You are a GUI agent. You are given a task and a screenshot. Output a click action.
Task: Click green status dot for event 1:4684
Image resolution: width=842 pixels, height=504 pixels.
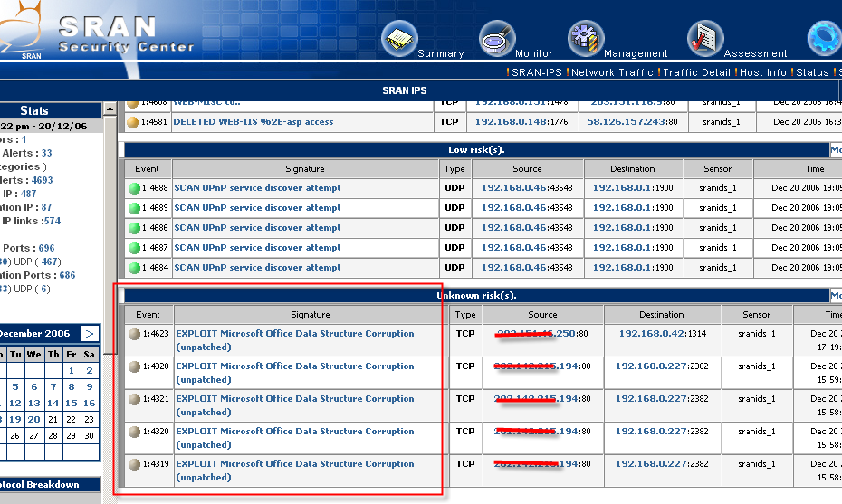[134, 268]
